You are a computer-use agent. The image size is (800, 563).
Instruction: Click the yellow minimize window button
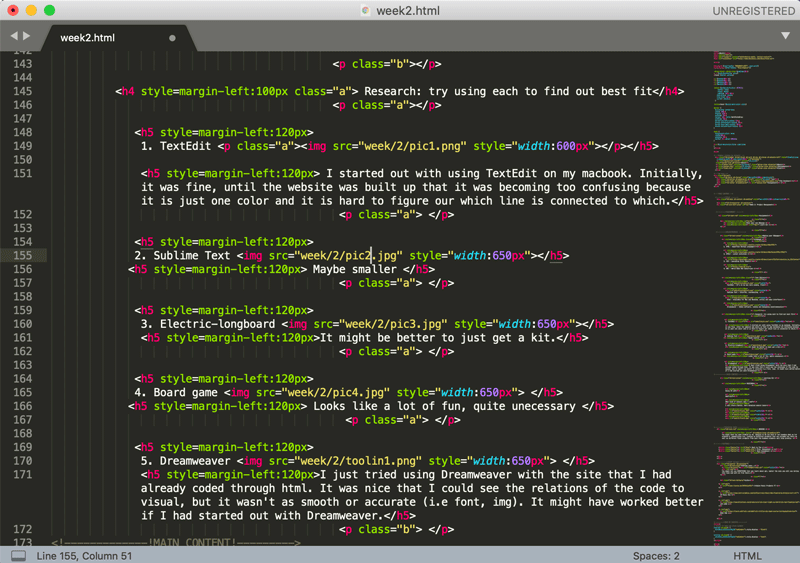31,10
